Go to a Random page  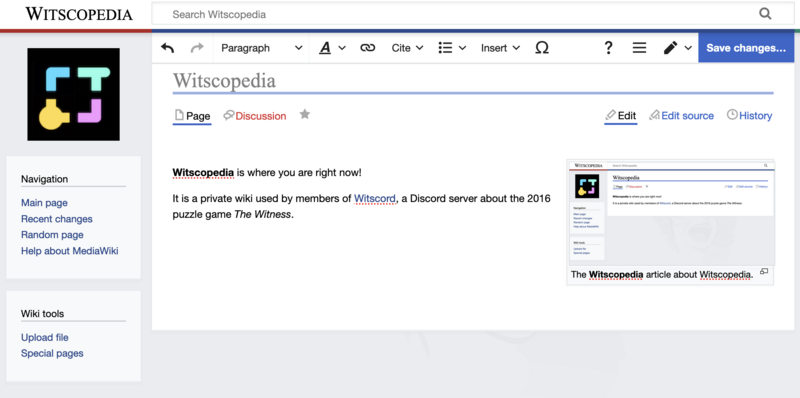(52, 235)
